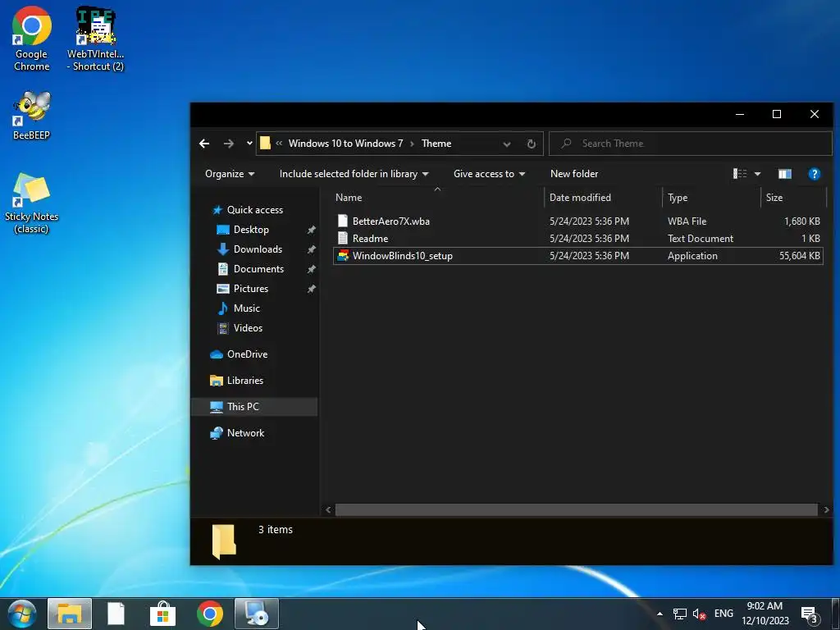Click the 'Text Document' type cell
The width and height of the screenshot is (840, 630).
[x=701, y=239]
